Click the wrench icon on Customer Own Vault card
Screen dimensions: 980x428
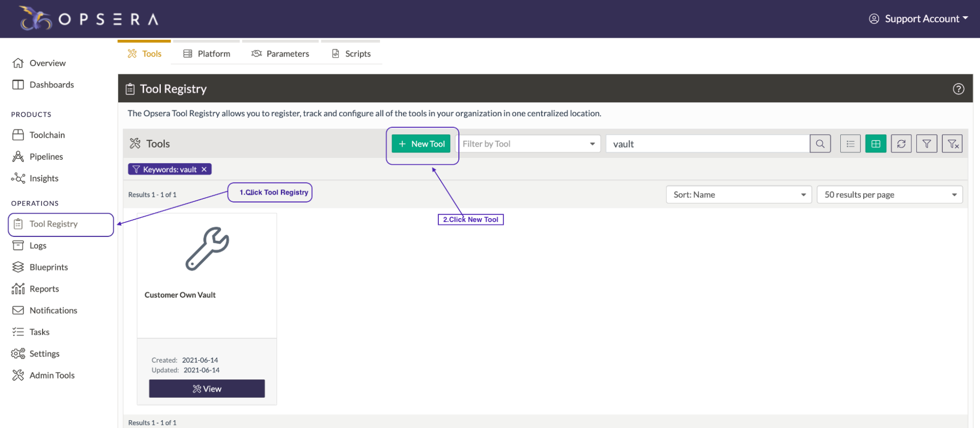coord(207,249)
